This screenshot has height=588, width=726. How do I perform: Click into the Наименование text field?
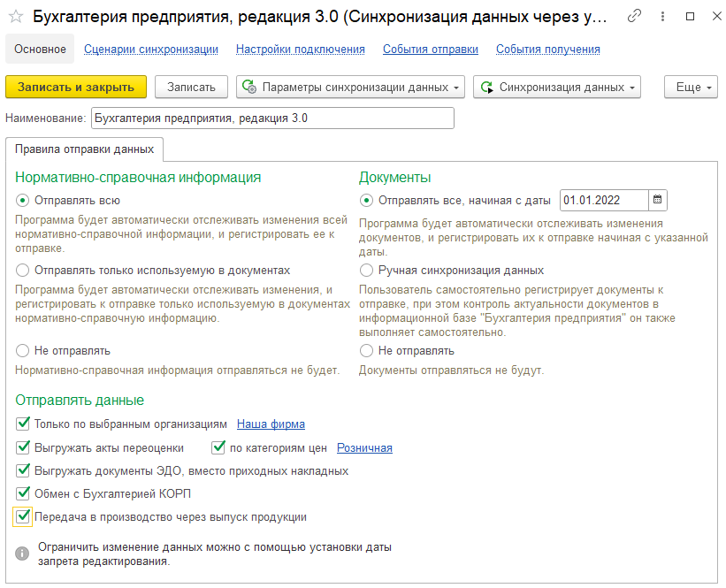[272, 118]
